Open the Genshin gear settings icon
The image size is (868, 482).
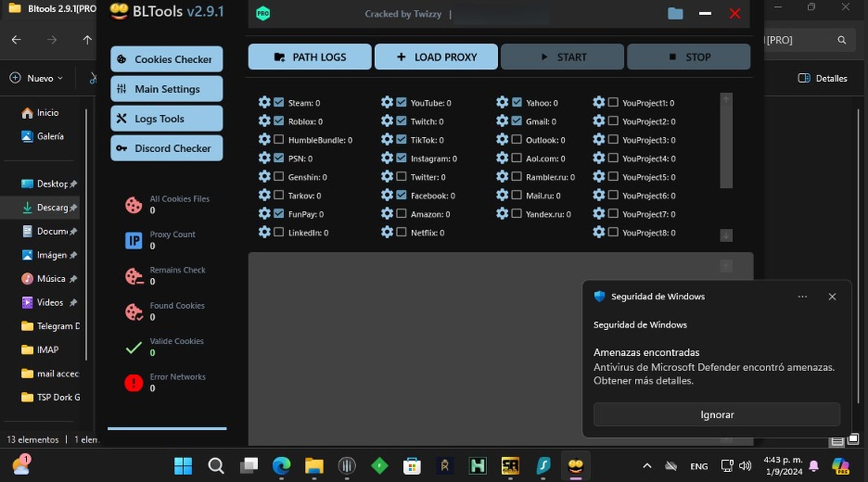click(x=264, y=177)
